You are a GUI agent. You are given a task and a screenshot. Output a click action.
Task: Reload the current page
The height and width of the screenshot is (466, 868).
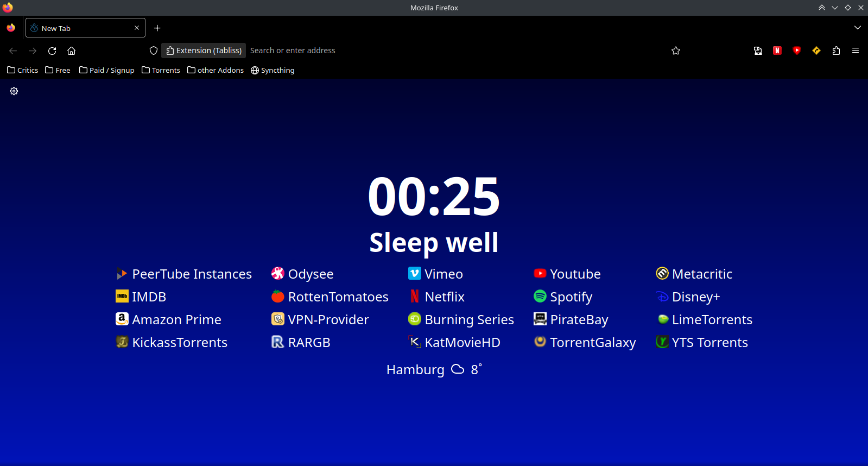point(52,51)
